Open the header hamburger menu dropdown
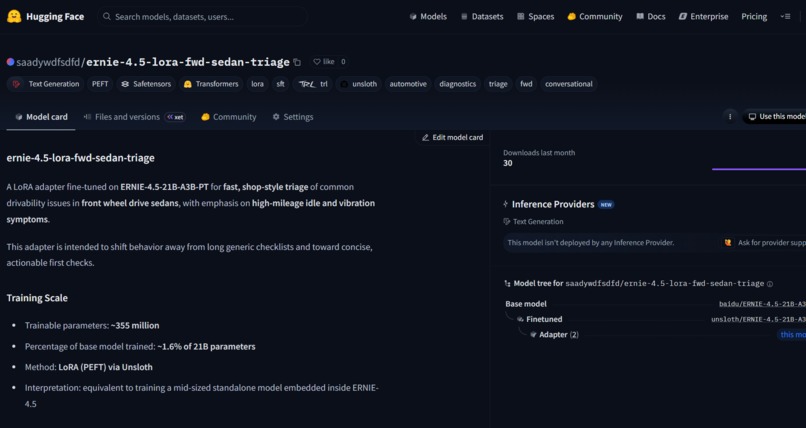The width and height of the screenshot is (806, 428). (785, 16)
